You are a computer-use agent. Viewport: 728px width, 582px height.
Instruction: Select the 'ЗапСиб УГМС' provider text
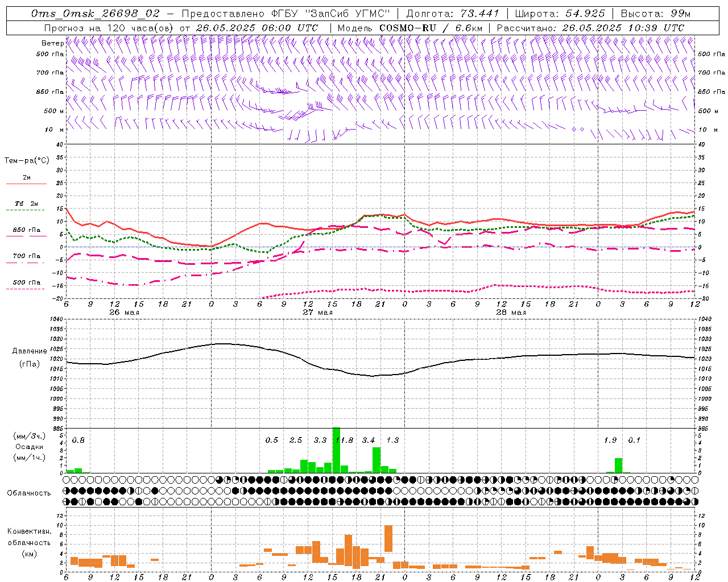click(x=346, y=14)
